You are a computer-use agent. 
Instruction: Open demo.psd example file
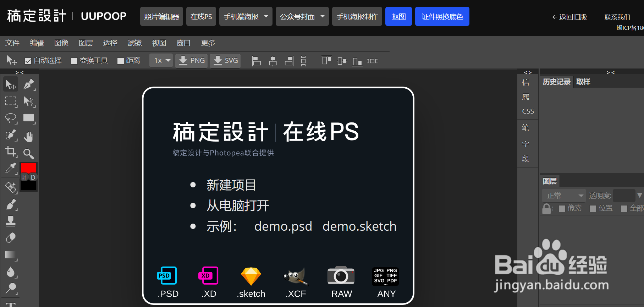[x=283, y=226]
